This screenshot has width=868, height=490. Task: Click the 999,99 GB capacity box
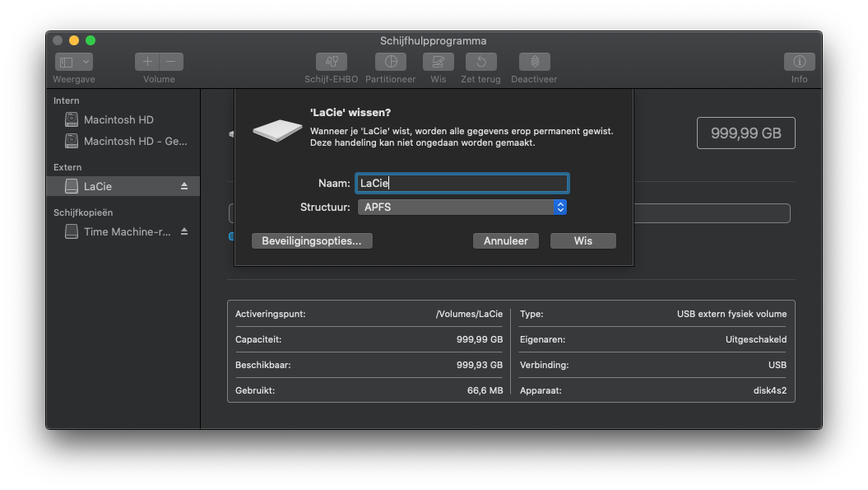[745, 133]
